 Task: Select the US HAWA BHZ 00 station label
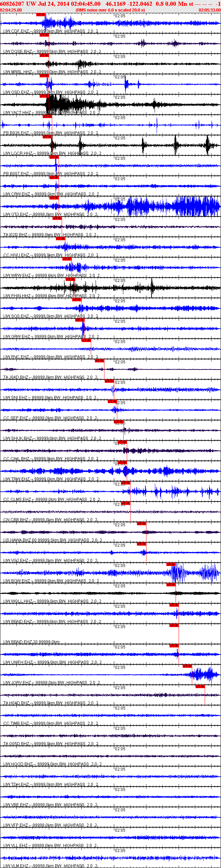(53, 540)
